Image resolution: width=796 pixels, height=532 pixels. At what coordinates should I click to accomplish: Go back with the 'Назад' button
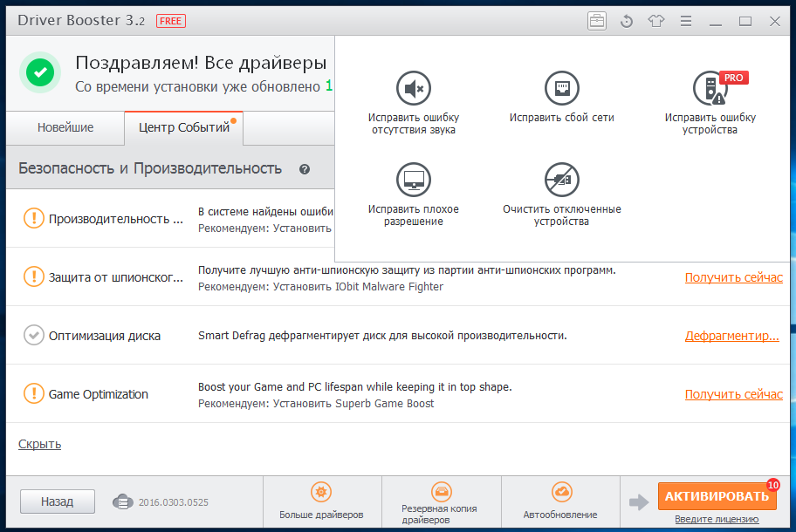pos(58,501)
